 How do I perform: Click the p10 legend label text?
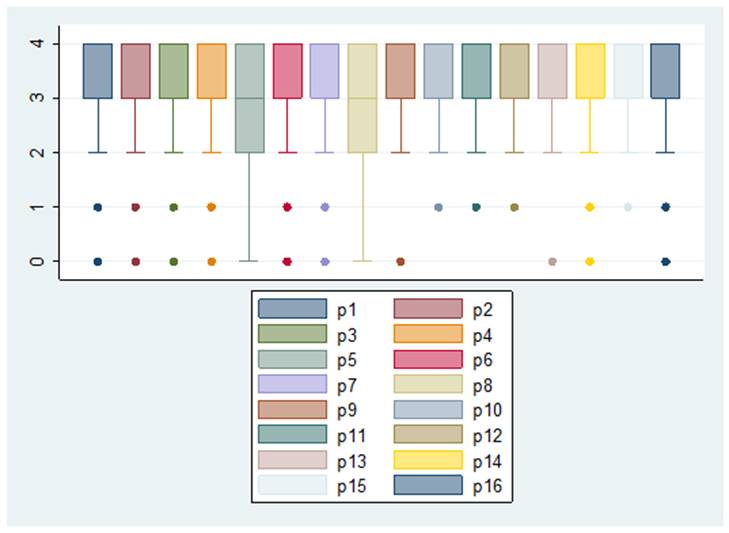(x=490, y=410)
